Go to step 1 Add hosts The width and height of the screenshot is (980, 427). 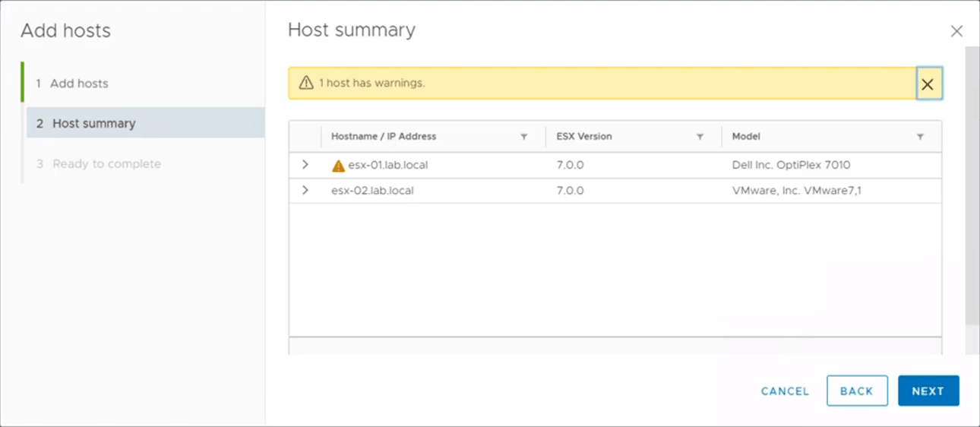79,84
